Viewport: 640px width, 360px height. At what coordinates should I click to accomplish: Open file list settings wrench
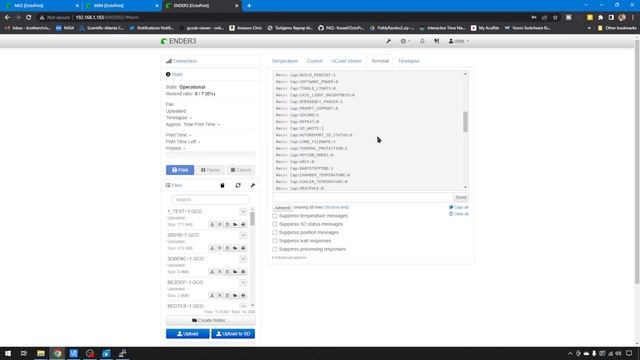[253, 185]
